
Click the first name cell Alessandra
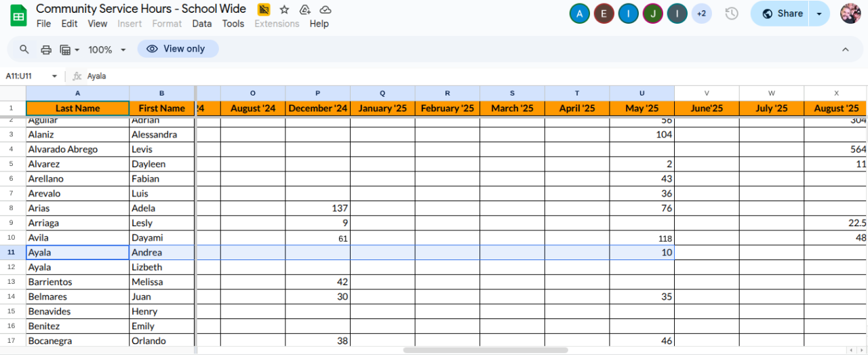(x=161, y=134)
